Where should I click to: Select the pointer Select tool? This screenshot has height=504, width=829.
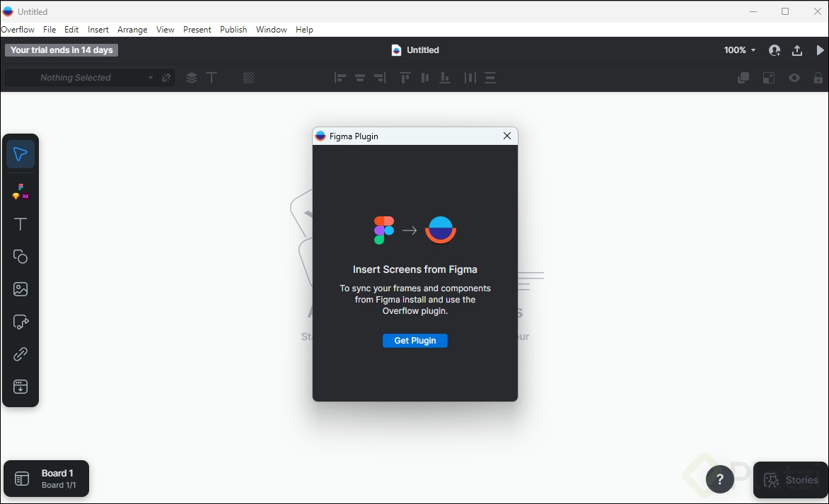point(21,154)
